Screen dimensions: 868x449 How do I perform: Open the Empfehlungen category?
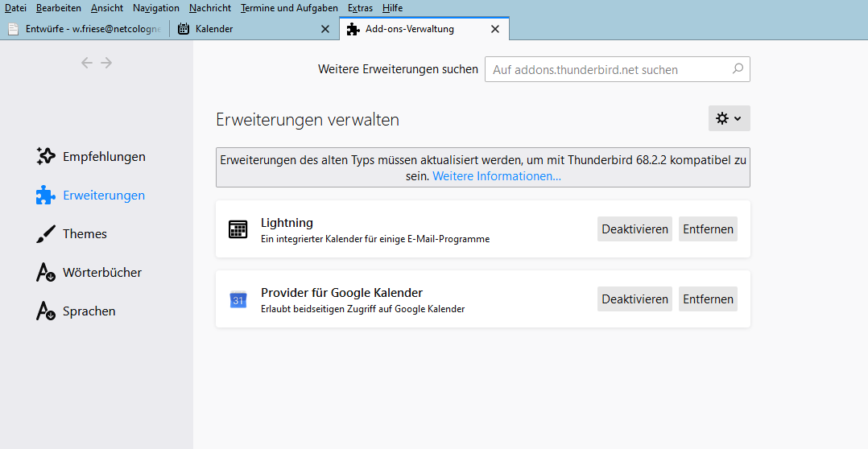click(x=91, y=156)
